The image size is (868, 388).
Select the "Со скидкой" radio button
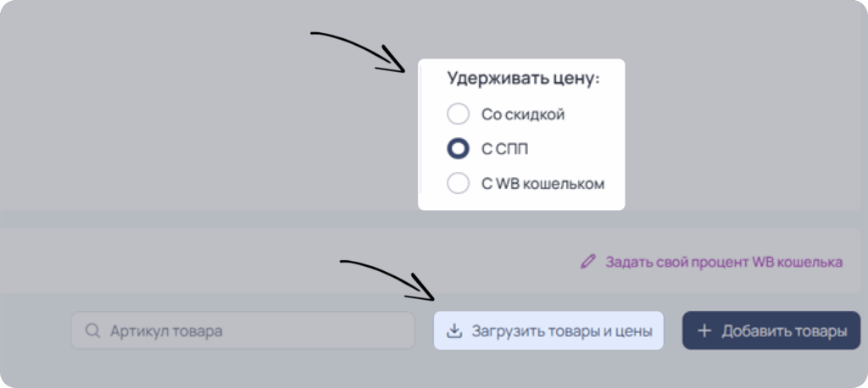(x=458, y=114)
